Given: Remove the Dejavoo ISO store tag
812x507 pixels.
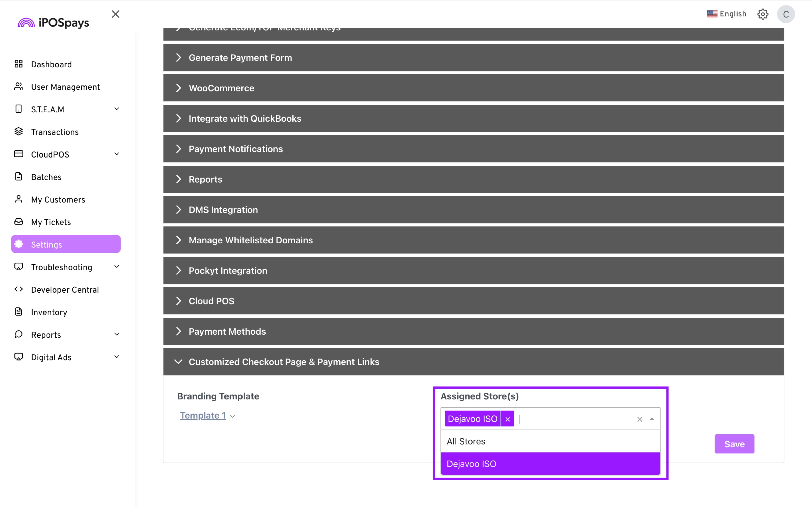Looking at the screenshot, I should click(508, 419).
